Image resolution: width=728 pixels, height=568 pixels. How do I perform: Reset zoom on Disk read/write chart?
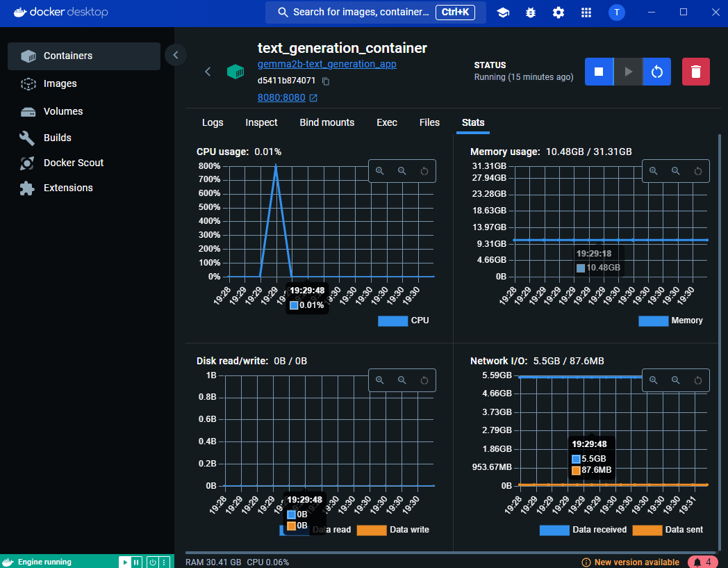[x=424, y=380]
